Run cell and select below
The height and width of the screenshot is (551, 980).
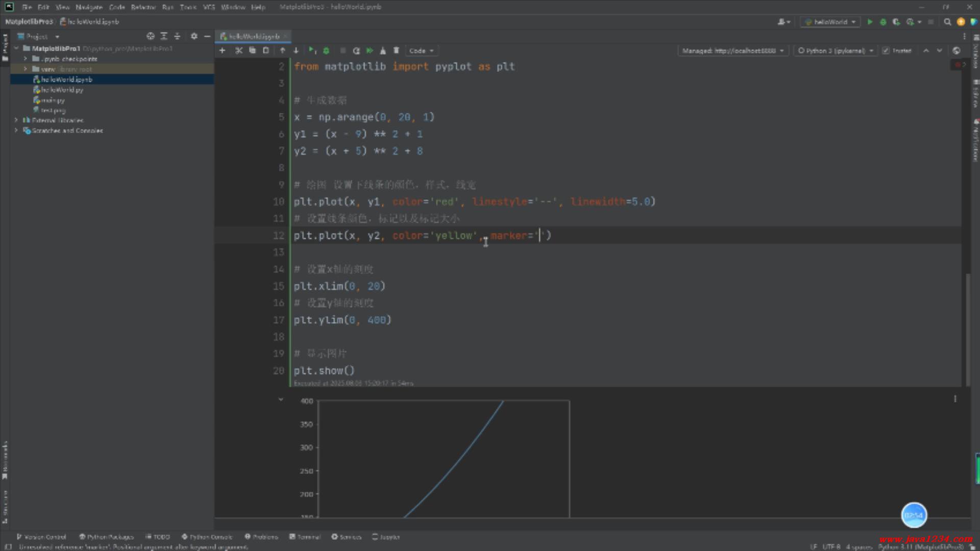312,51
